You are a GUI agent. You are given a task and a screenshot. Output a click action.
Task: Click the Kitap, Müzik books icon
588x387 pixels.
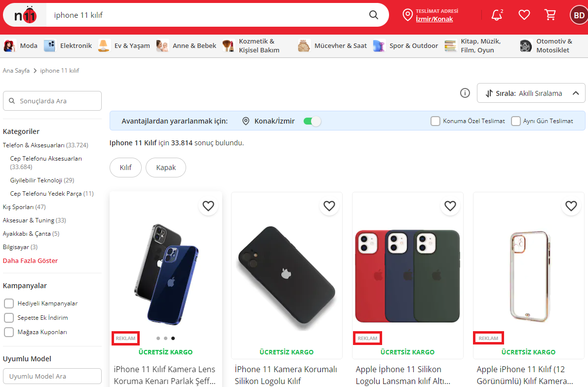coord(450,46)
